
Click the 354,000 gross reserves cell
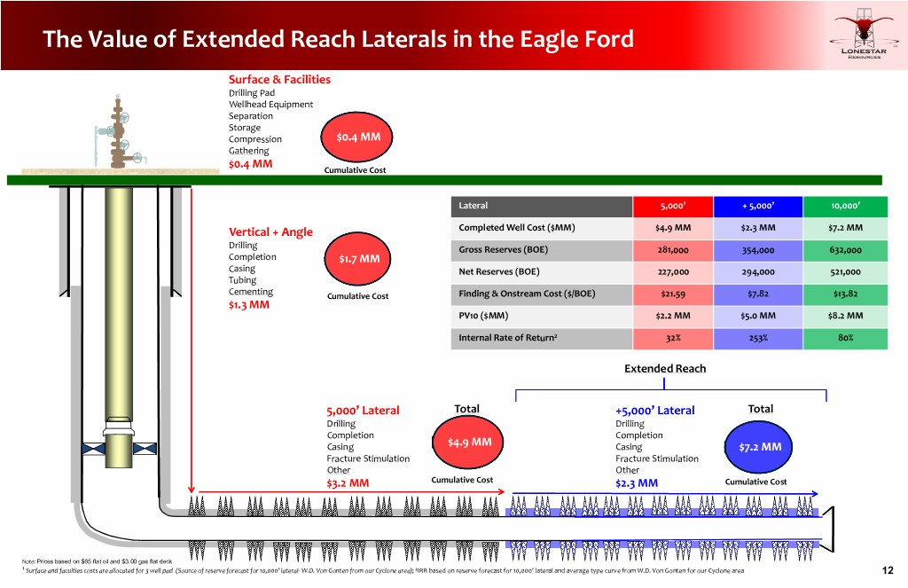758,250
